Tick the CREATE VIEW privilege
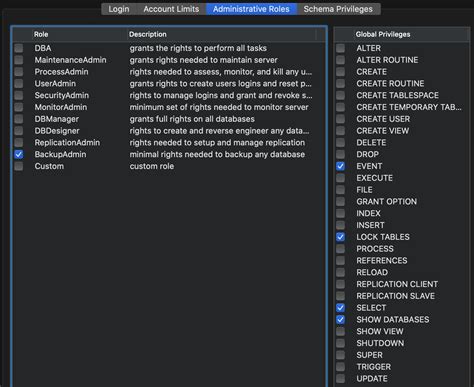 pyautogui.click(x=340, y=131)
